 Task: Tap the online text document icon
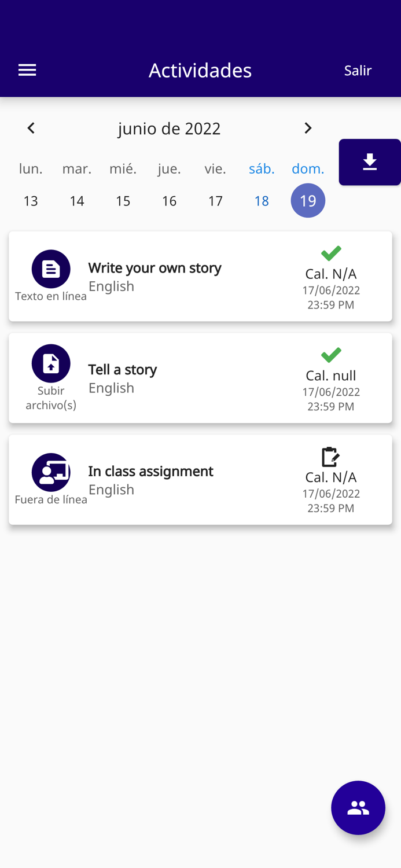coord(51,269)
